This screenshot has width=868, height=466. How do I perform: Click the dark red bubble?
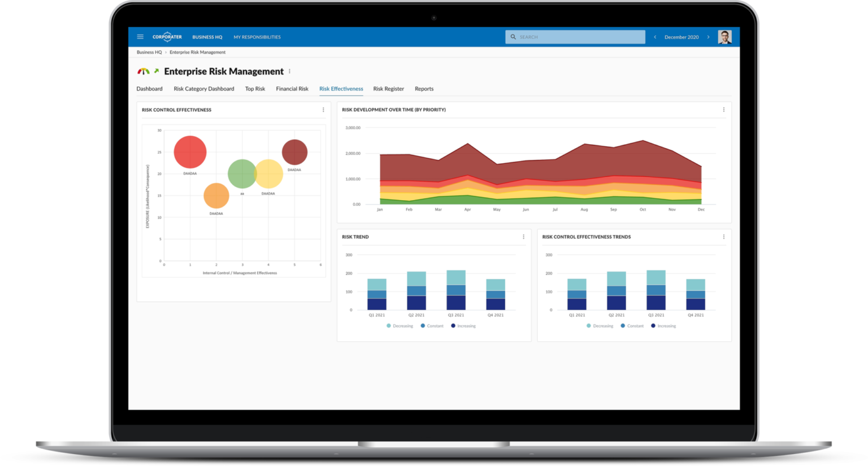(x=294, y=152)
